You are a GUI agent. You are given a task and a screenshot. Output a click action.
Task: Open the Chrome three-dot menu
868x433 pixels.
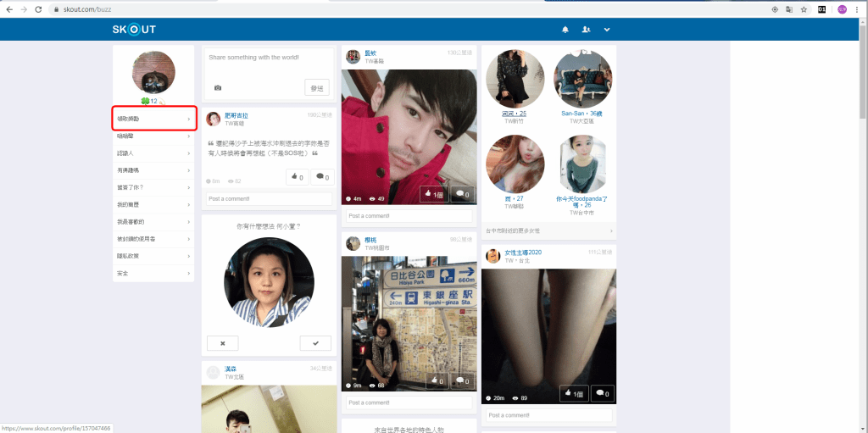(859, 9)
